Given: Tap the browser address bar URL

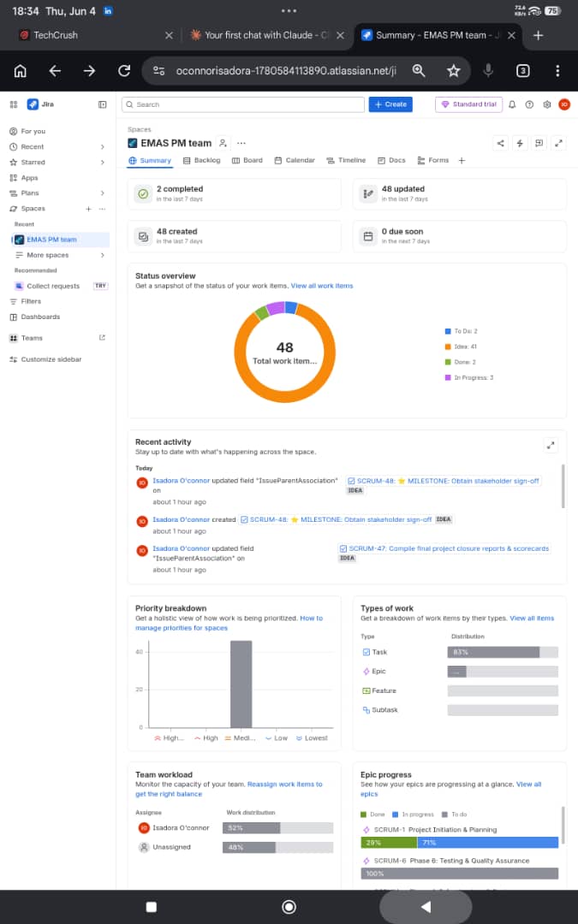Looking at the screenshot, I should click(x=286, y=71).
